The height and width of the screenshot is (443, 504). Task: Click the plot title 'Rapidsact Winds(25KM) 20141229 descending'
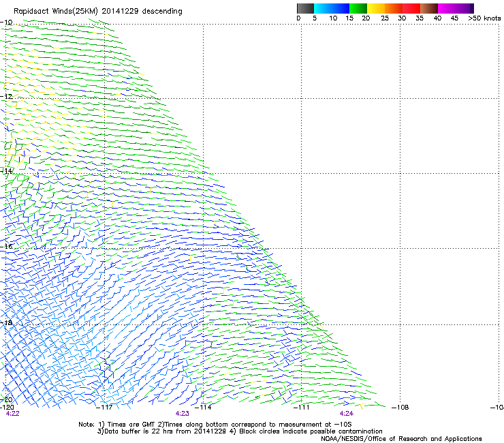[98, 12]
